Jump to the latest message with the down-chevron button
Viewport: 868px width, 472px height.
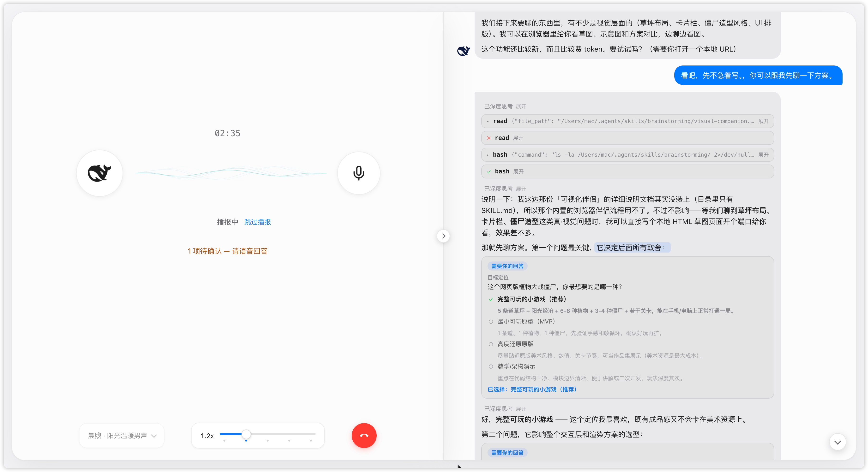[838, 442]
